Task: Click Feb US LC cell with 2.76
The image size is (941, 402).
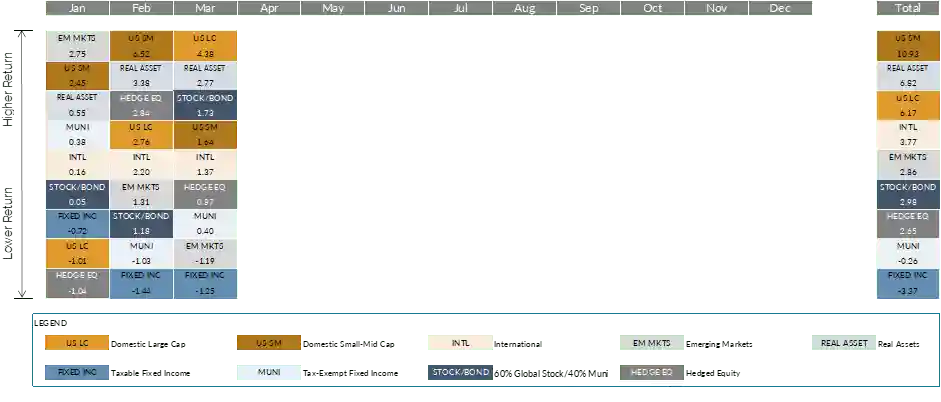Action: [x=142, y=135]
